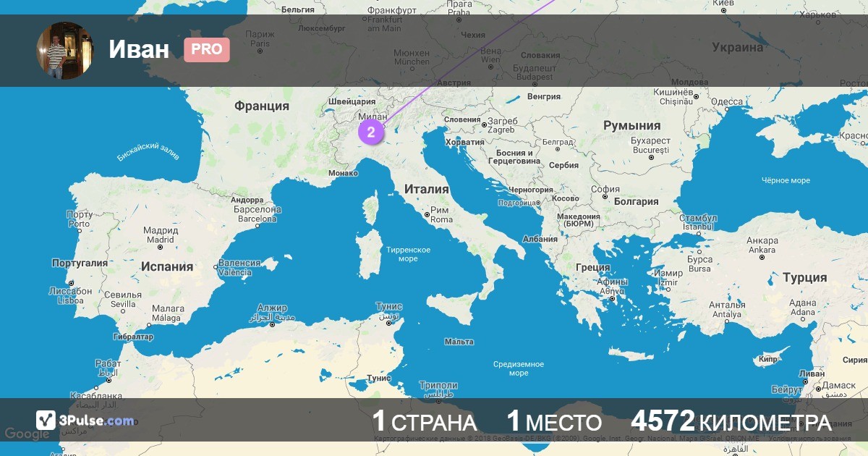Open Иван's profile avatar photo
The height and width of the screenshot is (456, 868).
coord(65,50)
